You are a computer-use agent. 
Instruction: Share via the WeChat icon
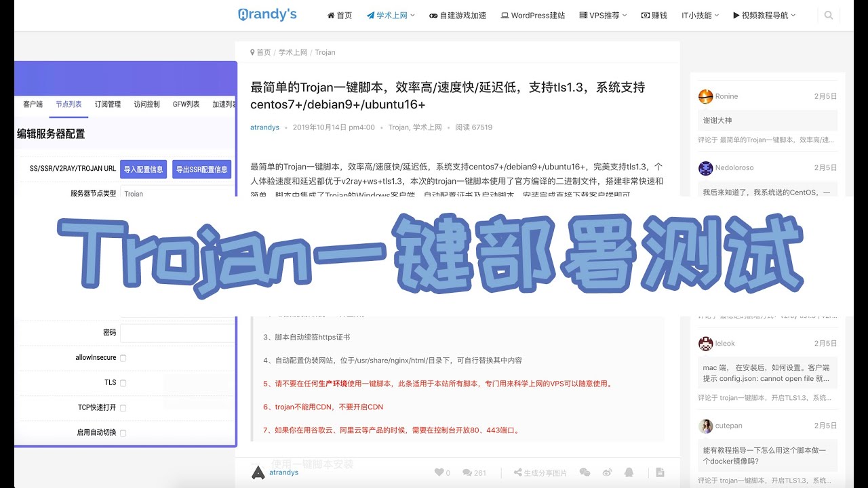pyautogui.click(x=585, y=472)
